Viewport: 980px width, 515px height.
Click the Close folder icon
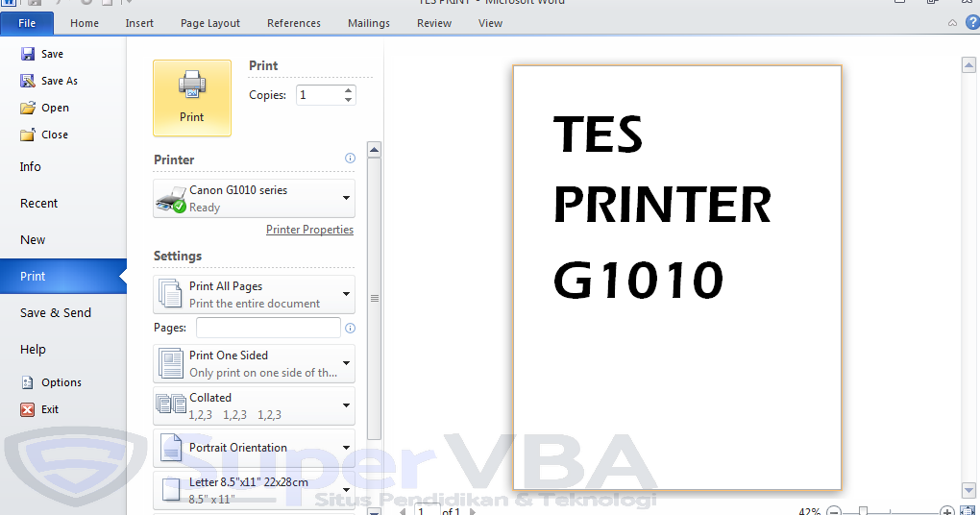(x=28, y=135)
